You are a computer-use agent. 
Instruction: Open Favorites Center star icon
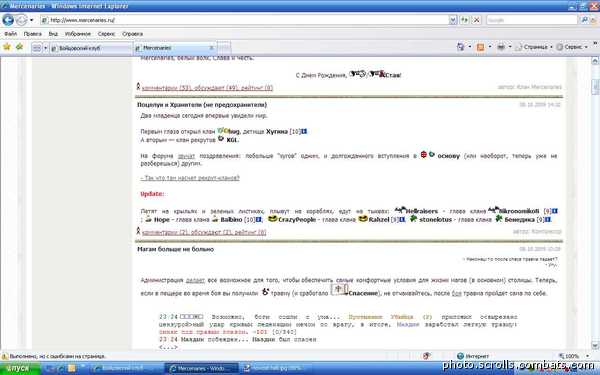click(x=7, y=47)
